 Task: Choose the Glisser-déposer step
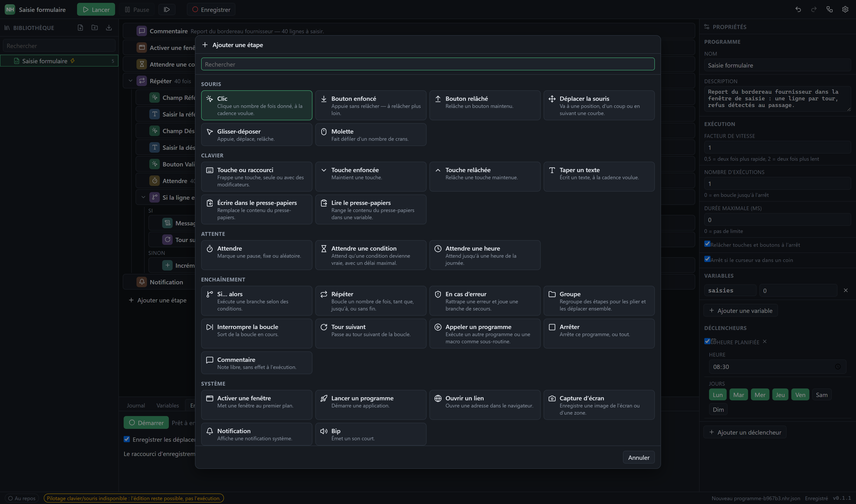pyautogui.click(x=257, y=135)
